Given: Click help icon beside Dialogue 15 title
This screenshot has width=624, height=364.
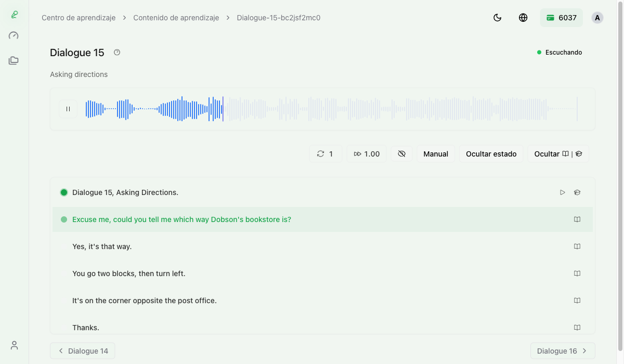Looking at the screenshot, I should click(x=117, y=53).
